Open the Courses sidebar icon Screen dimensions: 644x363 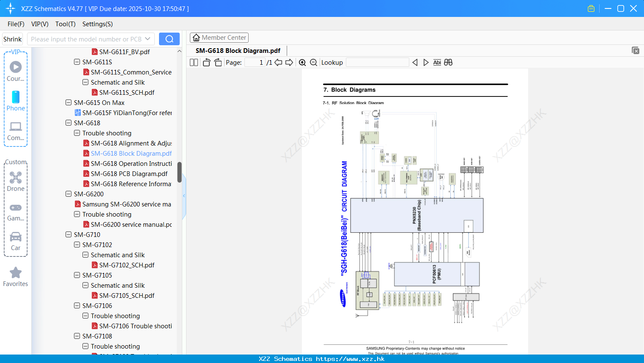coord(16,71)
